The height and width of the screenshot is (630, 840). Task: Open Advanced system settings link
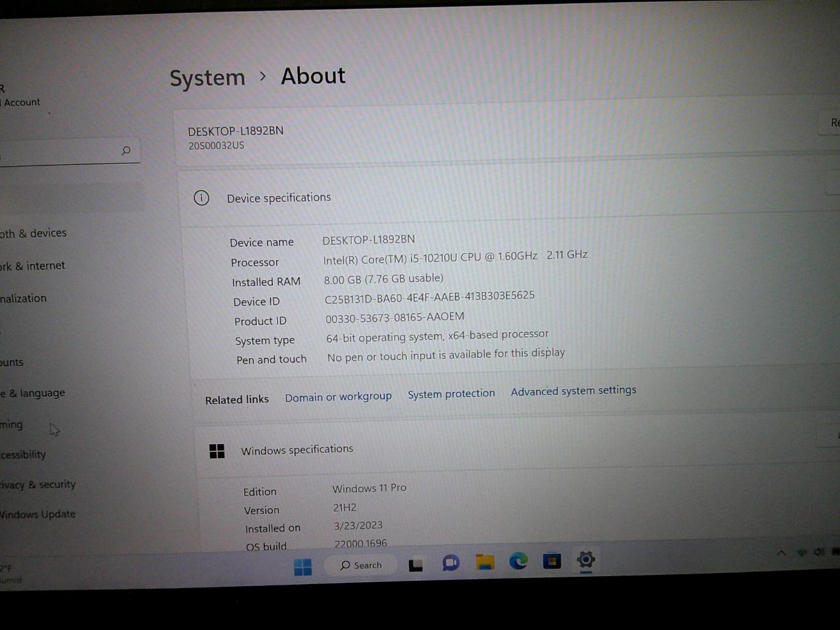pyautogui.click(x=574, y=390)
